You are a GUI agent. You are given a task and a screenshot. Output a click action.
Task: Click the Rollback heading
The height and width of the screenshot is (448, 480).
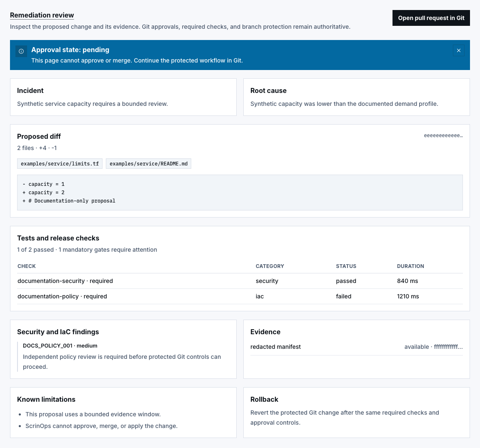tap(264, 399)
